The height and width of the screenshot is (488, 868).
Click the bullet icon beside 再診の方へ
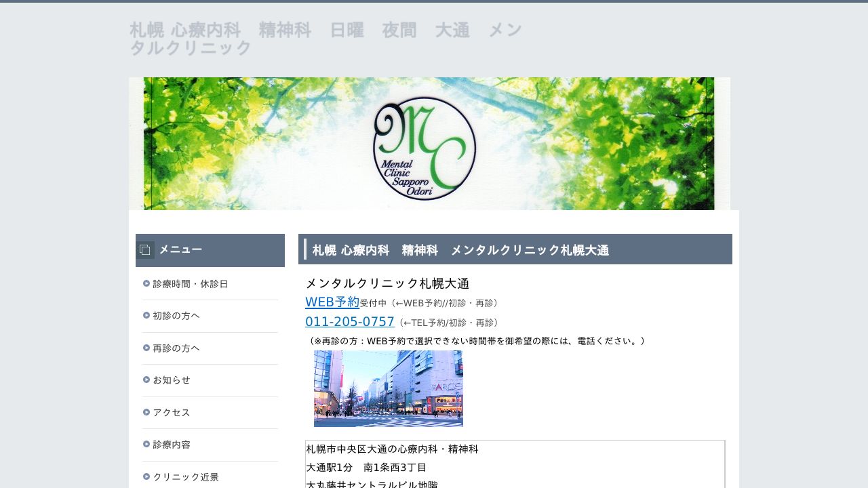click(146, 348)
